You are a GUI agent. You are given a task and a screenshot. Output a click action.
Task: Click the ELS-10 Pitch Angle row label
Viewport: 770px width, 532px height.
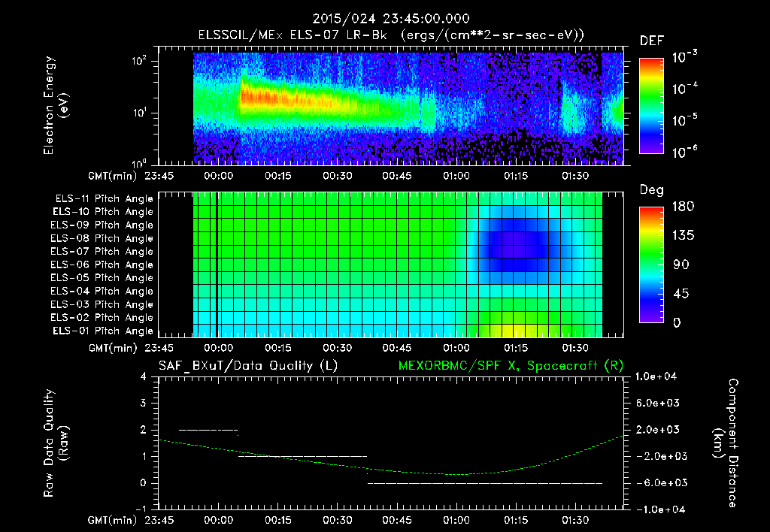(x=102, y=212)
